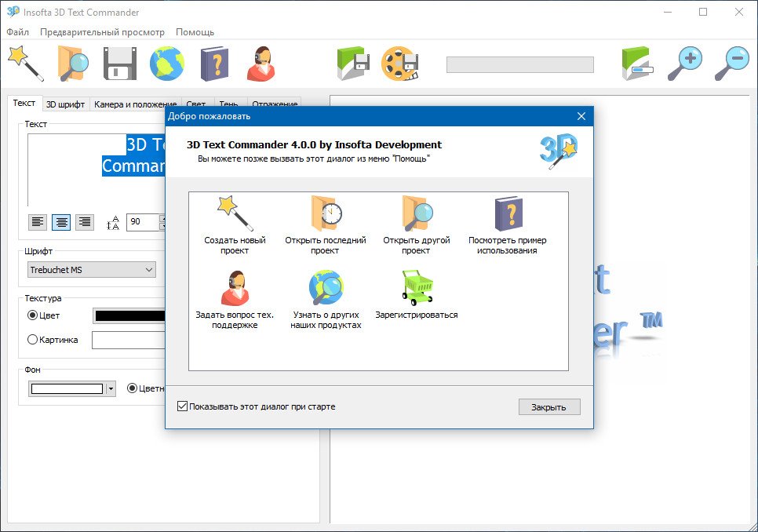Select the Цвет texture radio button
The width and height of the screenshot is (758, 532).
(x=33, y=315)
